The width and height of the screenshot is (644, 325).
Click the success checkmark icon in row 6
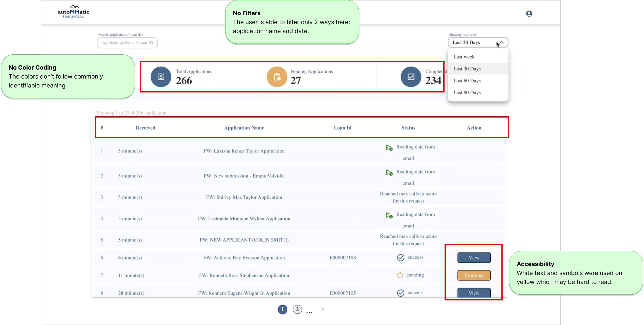point(401,257)
